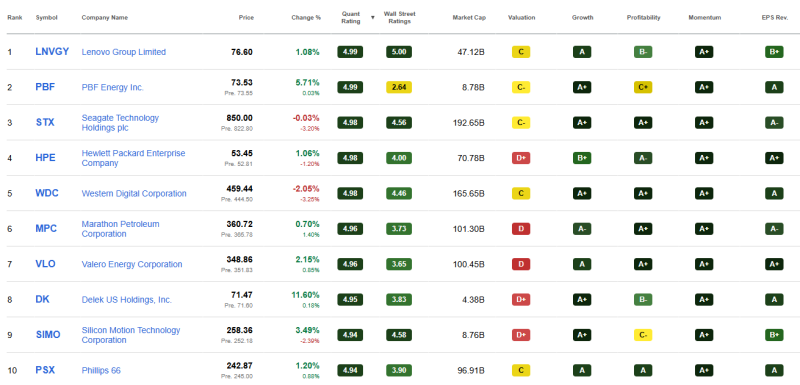Click STX's A- EPS revision grade
The height and width of the screenshot is (385, 800).
coord(774,122)
